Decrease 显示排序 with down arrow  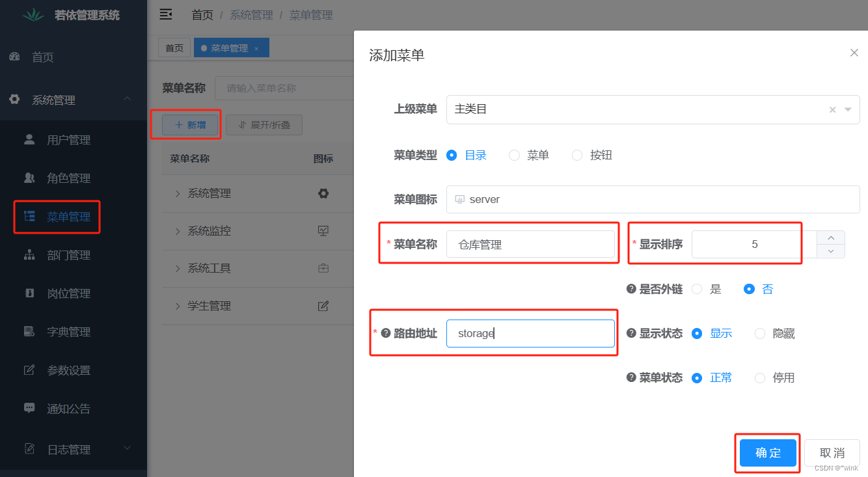831,251
